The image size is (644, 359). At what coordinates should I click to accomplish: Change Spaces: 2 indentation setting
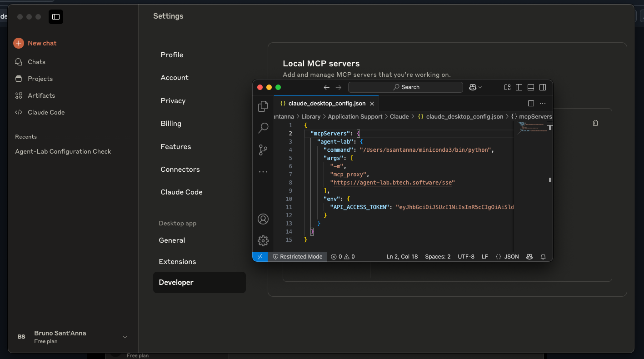click(438, 257)
